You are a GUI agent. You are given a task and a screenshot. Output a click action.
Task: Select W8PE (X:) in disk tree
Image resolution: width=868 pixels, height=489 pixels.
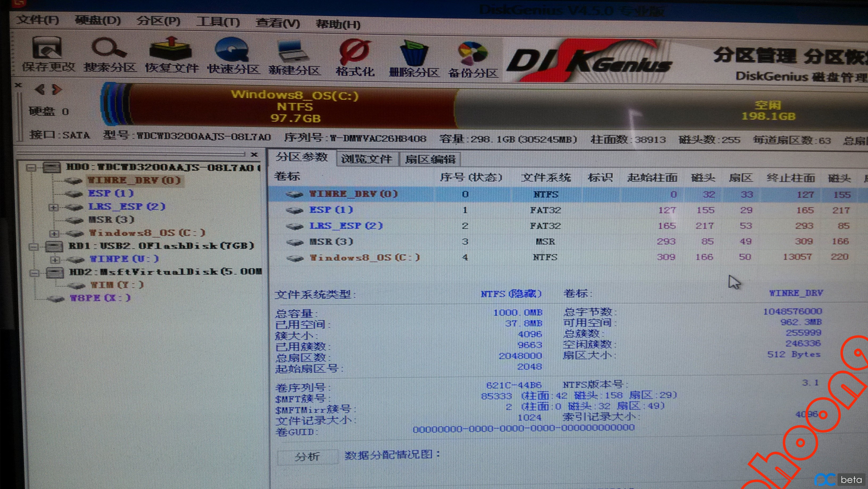(100, 298)
